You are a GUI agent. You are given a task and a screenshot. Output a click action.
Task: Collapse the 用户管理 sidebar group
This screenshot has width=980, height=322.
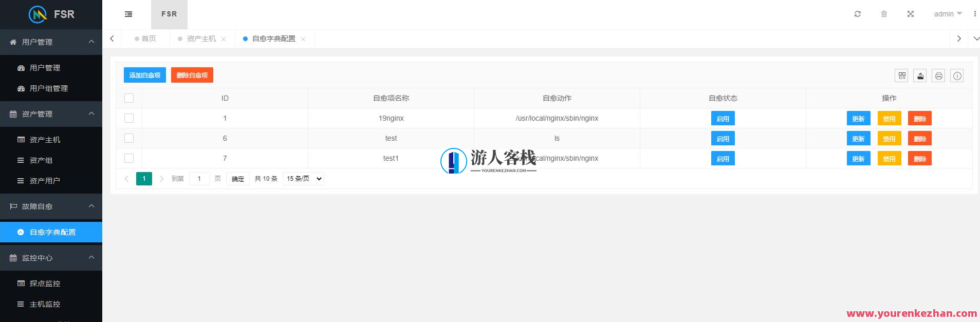(51, 42)
